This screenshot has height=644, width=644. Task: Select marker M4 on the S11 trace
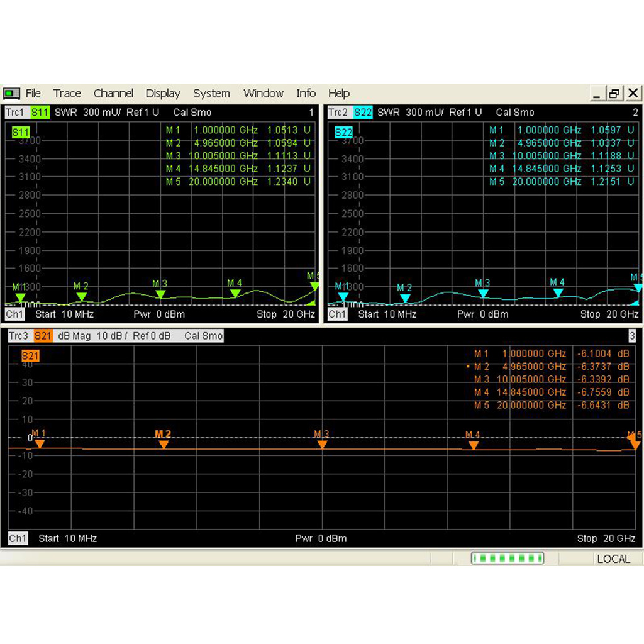point(235,293)
